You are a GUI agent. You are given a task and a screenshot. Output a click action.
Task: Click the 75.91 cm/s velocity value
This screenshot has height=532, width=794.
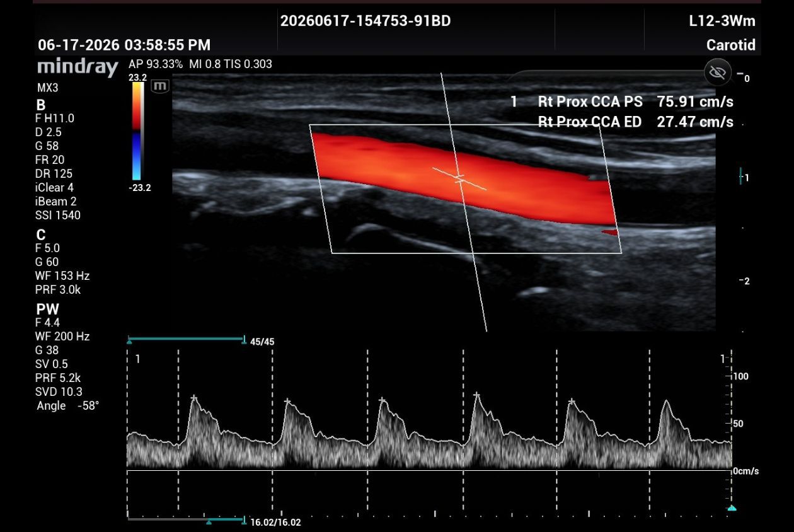pos(695,101)
